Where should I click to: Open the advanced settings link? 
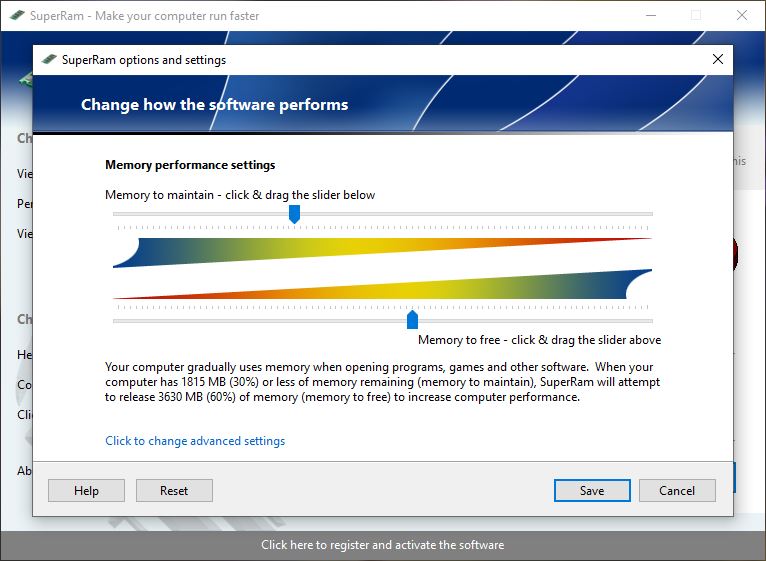[x=195, y=441]
